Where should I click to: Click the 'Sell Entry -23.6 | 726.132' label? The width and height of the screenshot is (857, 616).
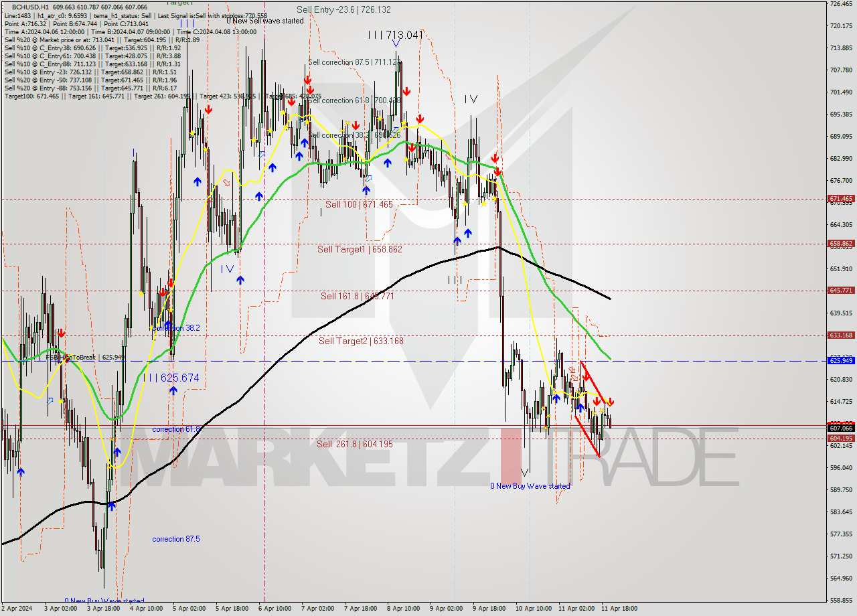pyautogui.click(x=343, y=10)
